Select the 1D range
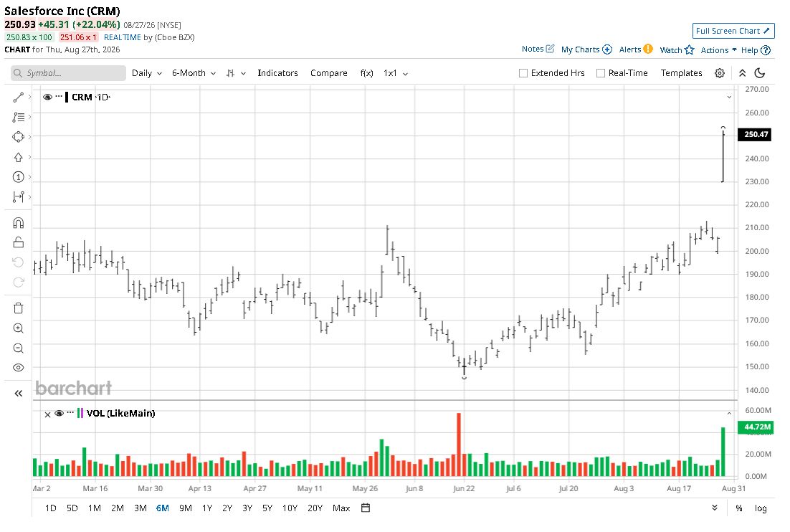Viewport: 790px width, 532px height. point(50,508)
